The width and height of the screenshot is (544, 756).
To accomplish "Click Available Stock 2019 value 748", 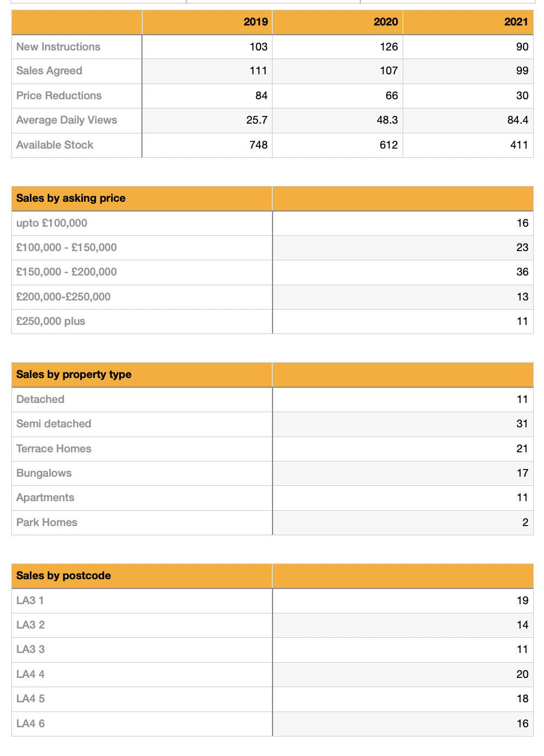I will [258, 145].
